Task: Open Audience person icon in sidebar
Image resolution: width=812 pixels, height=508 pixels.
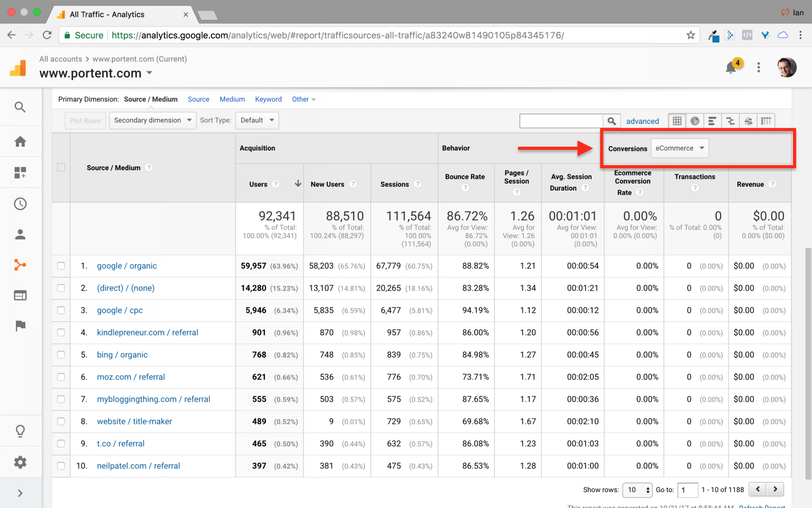Action: [20, 234]
